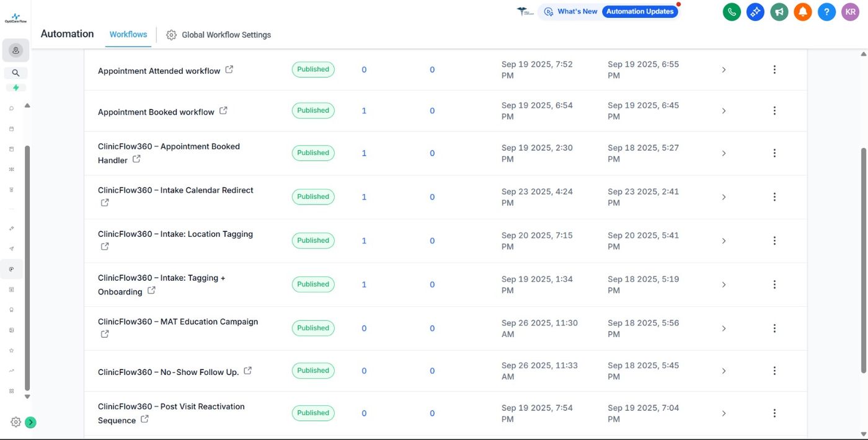Screen dimensions: 868x440
Task: Open Intake Calendar Redirect external link icon
Action: coord(105,203)
